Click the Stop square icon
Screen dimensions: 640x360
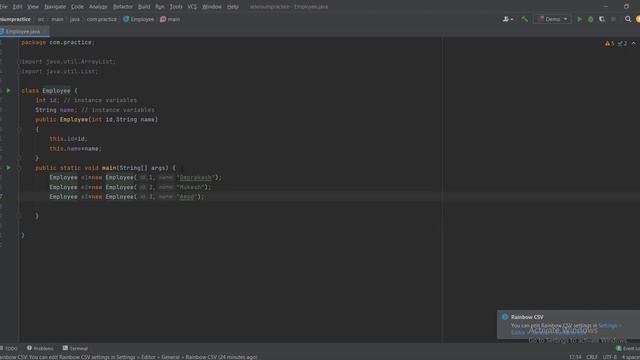(613, 19)
